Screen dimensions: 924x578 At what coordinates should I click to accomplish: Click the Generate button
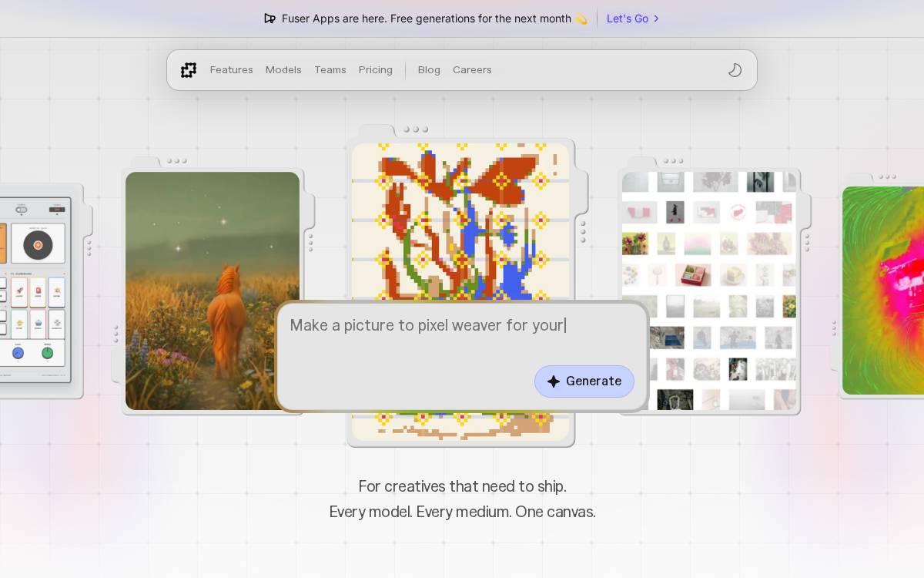coord(584,381)
